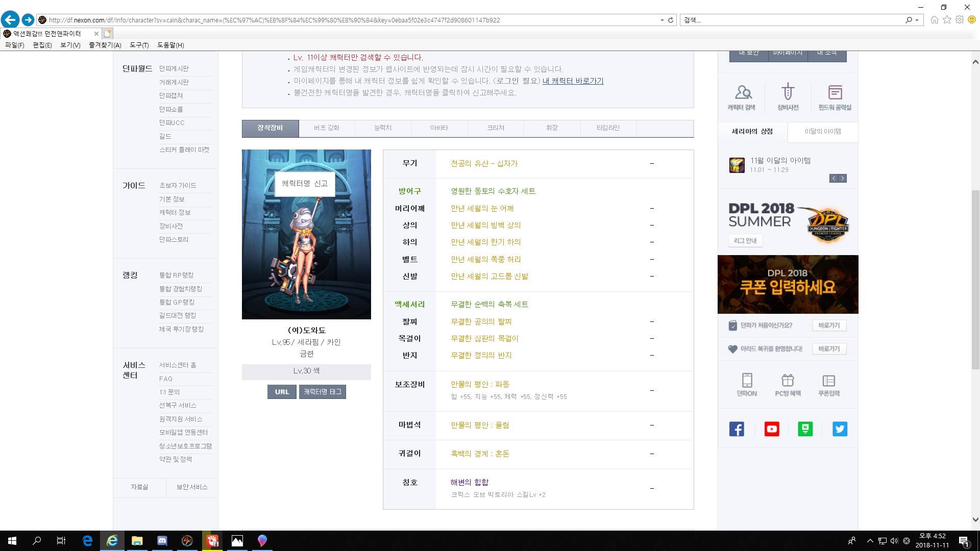Follow the 내 캐릭터 바로가기 link
This screenshot has width=980, height=551.
(x=573, y=81)
